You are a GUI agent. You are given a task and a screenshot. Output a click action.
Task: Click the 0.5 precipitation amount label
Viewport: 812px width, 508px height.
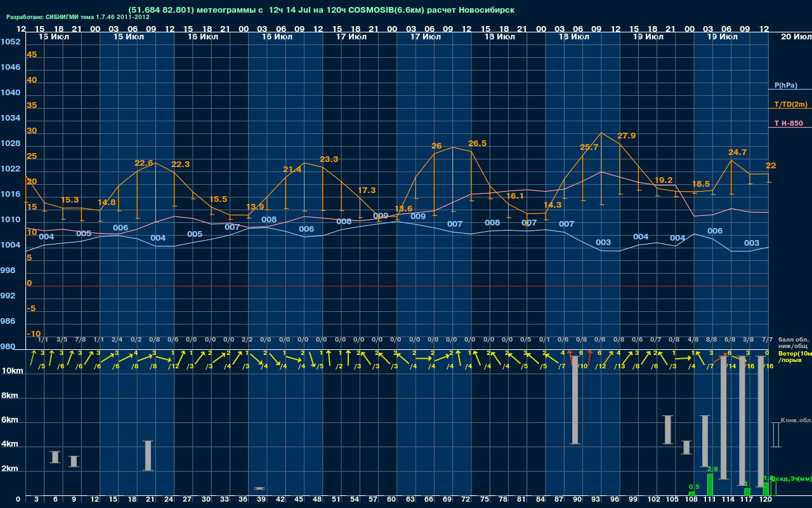694,487
